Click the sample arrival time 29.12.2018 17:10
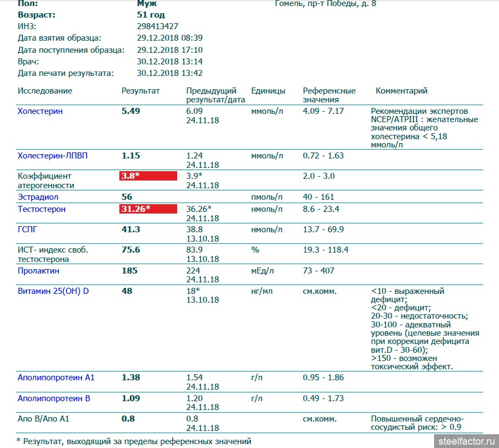The height and width of the screenshot is (448, 499). tap(169, 50)
